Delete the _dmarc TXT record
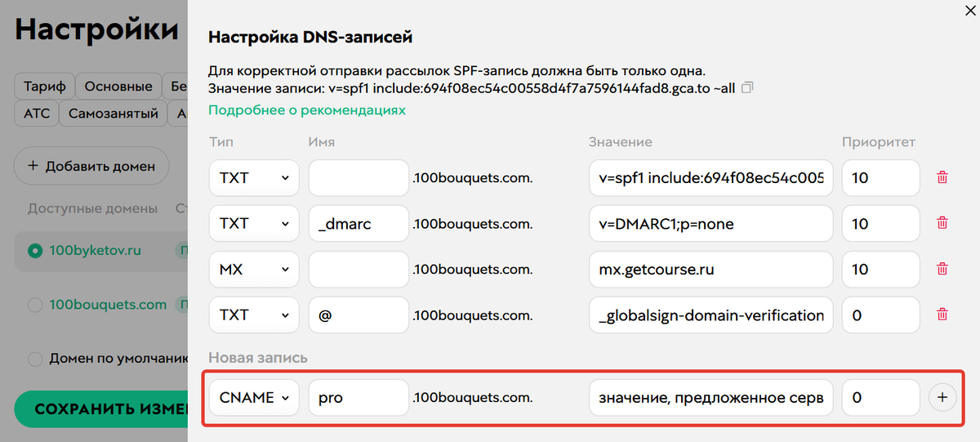Viewport: 980px width, 442px height. pos(942,223)
